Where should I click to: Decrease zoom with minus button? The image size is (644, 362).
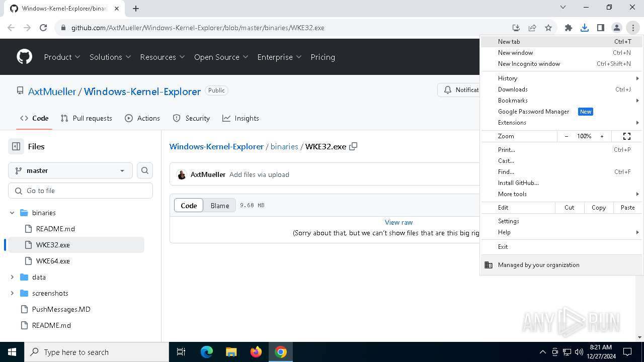567,136
